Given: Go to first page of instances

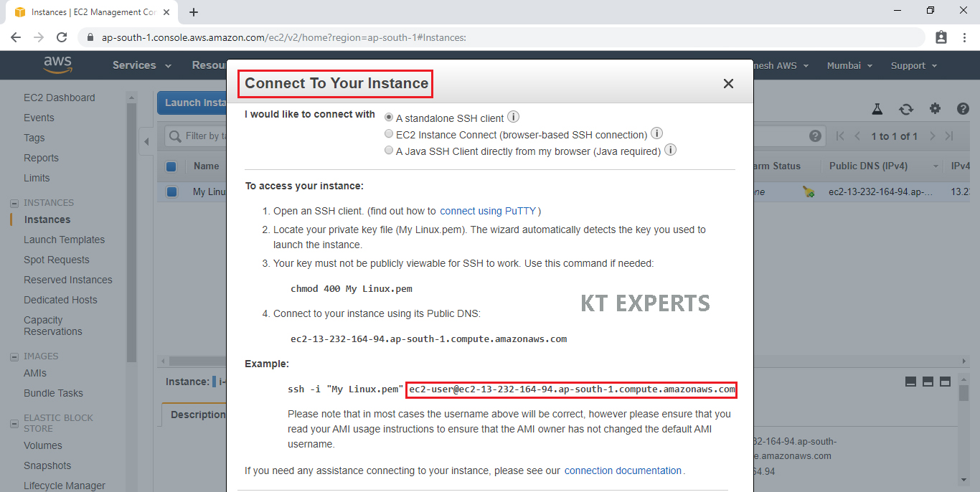Looking at the screenshot, I should tap(840, 136).
